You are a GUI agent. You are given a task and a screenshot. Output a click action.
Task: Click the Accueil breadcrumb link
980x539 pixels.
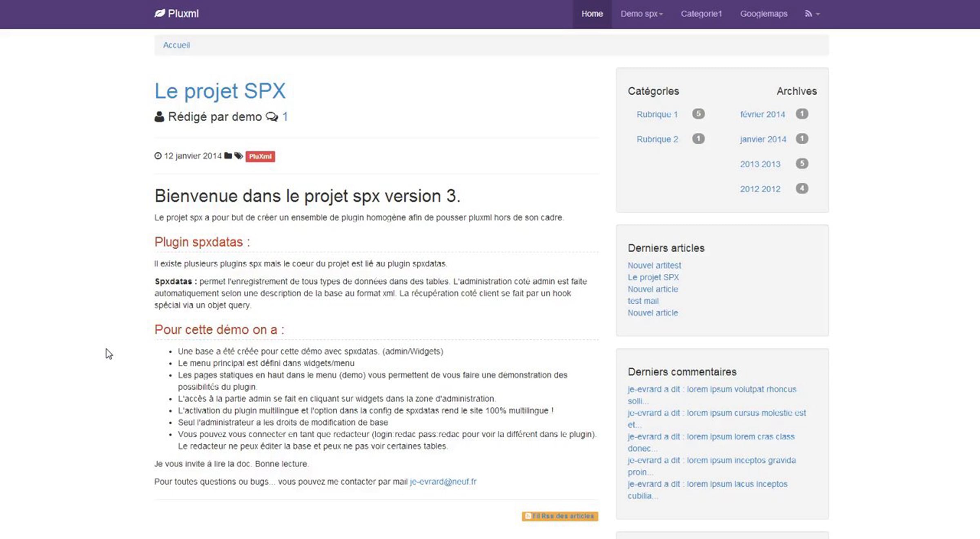tap(176, 45)
